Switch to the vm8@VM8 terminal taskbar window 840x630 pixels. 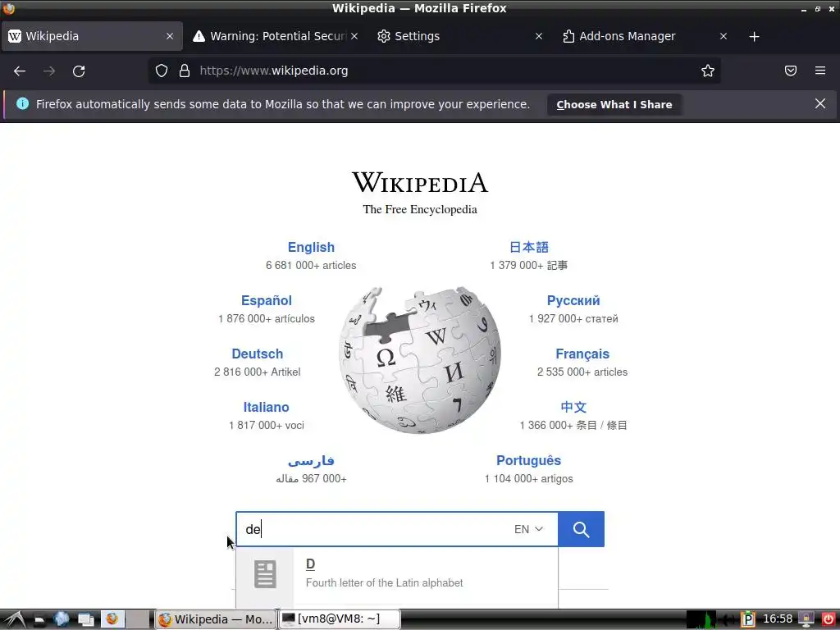pyautogui.click(x=340, y=619)
